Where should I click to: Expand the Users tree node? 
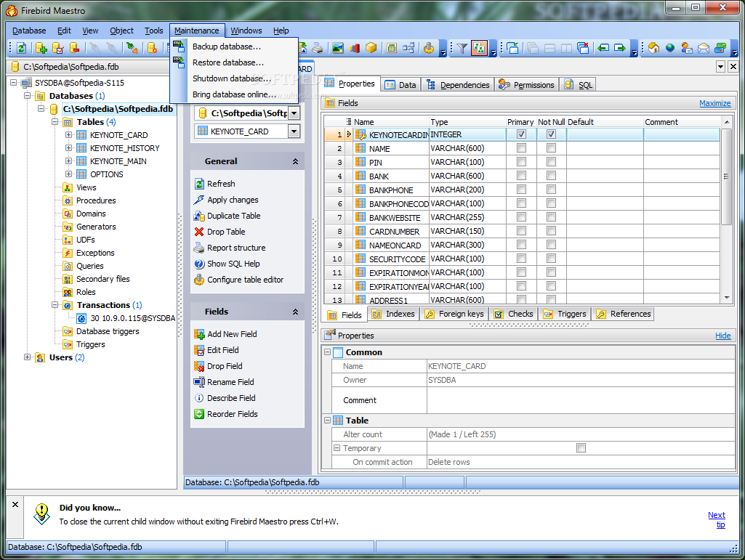(x=28, y=357)
